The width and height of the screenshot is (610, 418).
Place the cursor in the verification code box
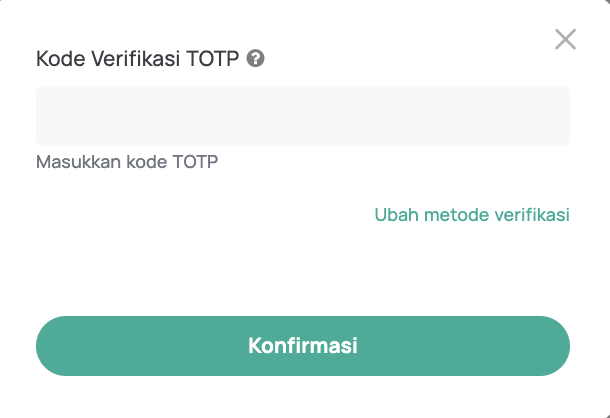[x=303, y=116]
